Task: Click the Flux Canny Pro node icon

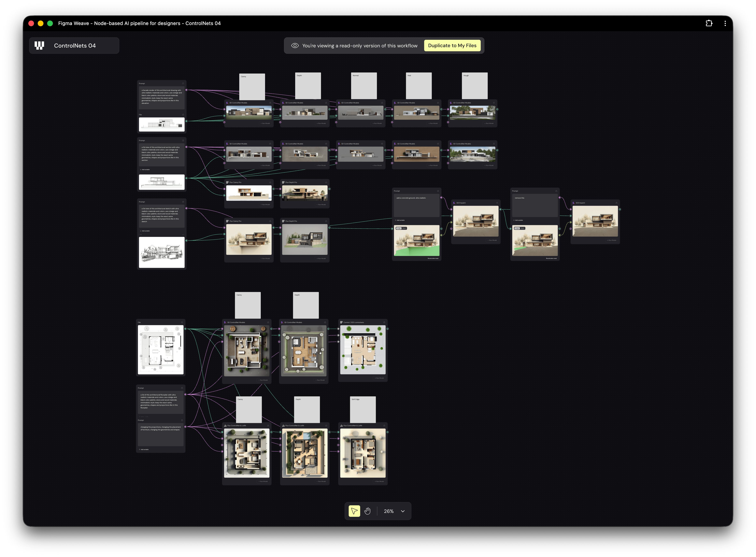Action: pos(227,182)
